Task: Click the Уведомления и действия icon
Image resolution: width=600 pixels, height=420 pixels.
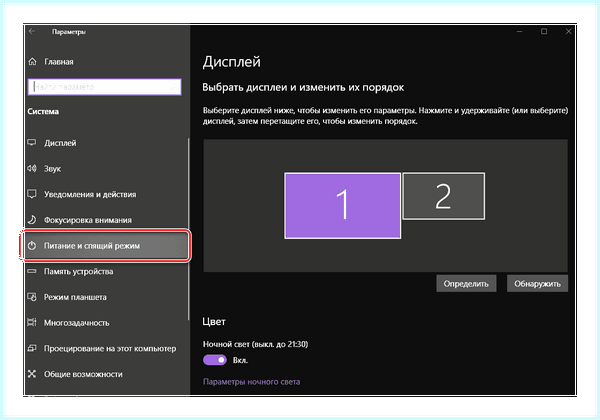Action: coord(32,194)
